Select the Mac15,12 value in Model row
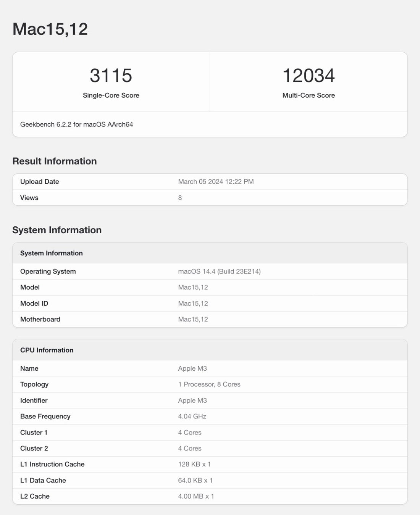 point(193,287)
